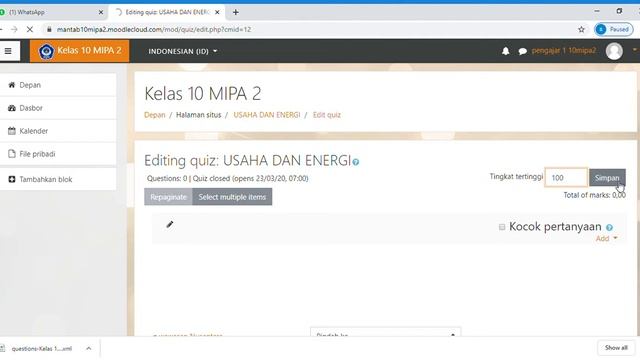Image resolution: width=640 pixels, height=360 pixels.
Task: Click the Halaman situs breadcrumb text
Action: (x=198, y=115)
